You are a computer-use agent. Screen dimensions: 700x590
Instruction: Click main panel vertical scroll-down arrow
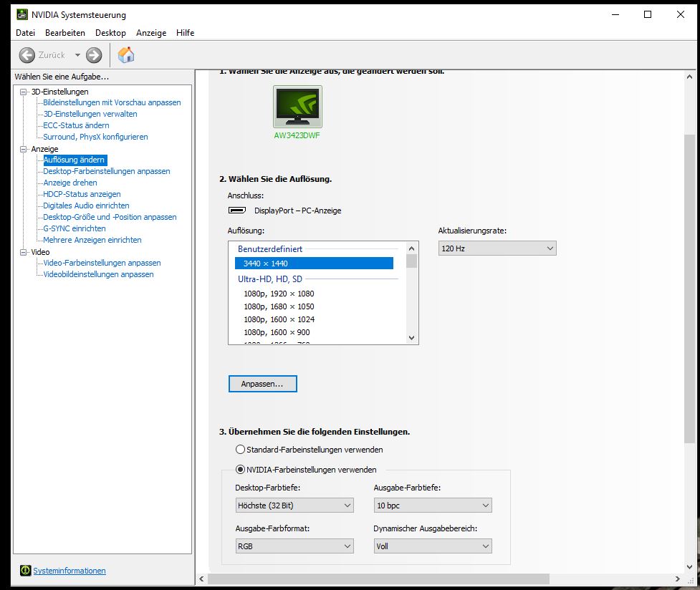tap(690, 567)
